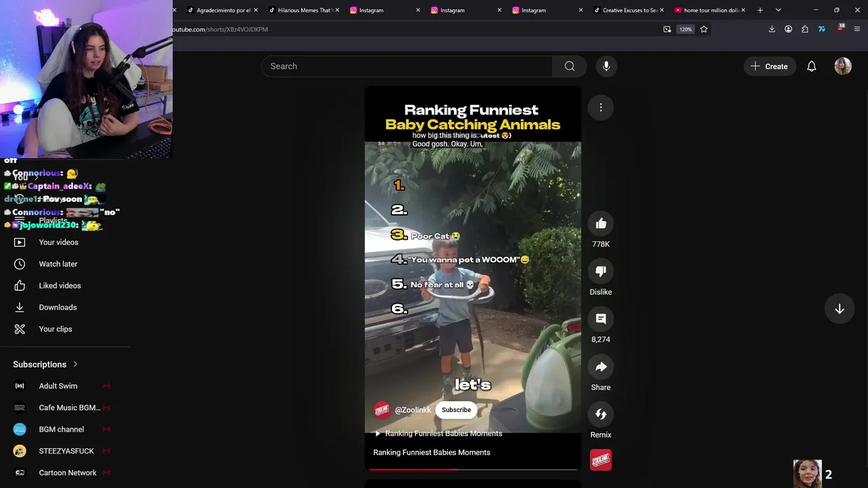This screenshot has height=488, width=868.
Task: Open the browser application menu
Action: 857,29
